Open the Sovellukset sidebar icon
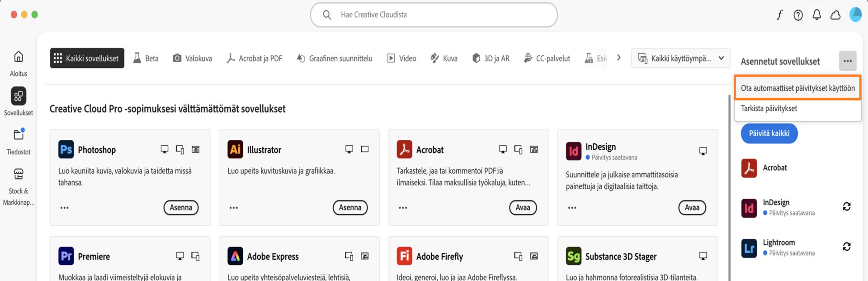 click(19, 96)
